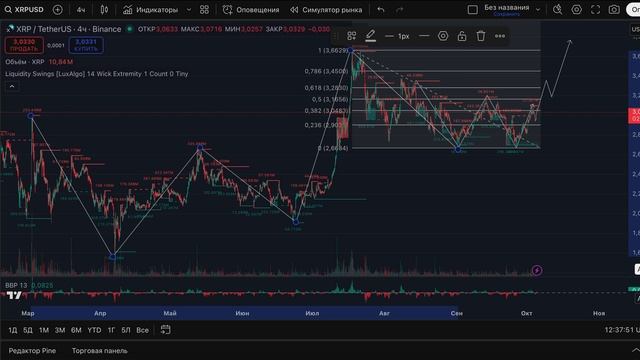
Task: Open more options three dots menu
Action: click(x=500, y=36)
